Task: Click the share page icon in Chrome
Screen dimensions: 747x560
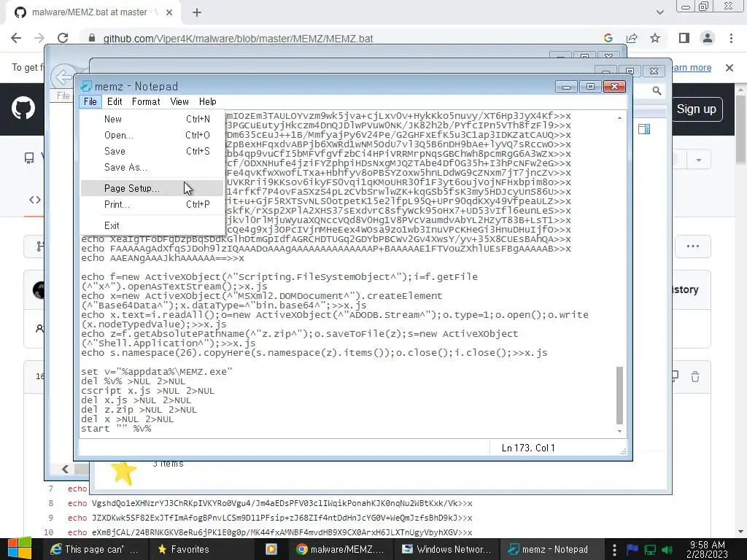Action: (632, 38)
